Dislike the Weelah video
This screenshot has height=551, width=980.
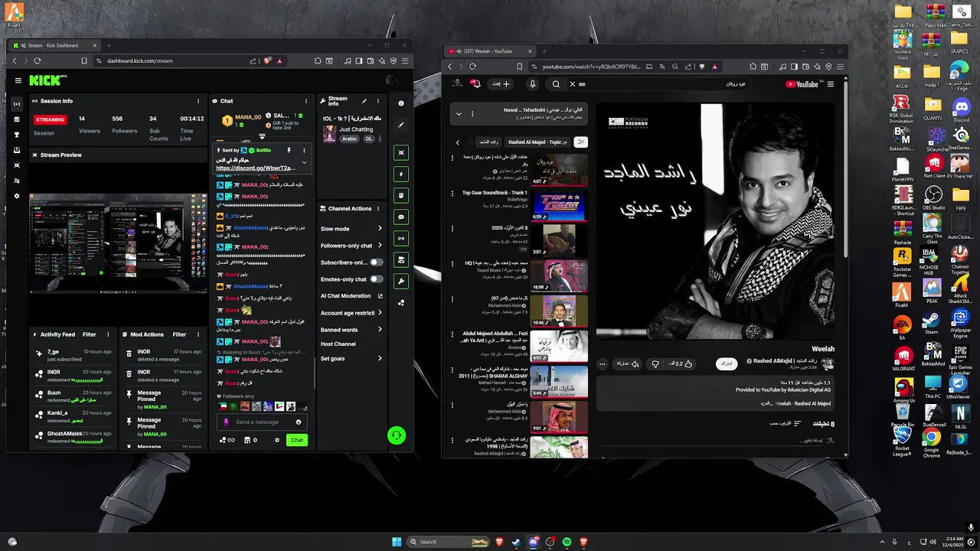(655, 364)
